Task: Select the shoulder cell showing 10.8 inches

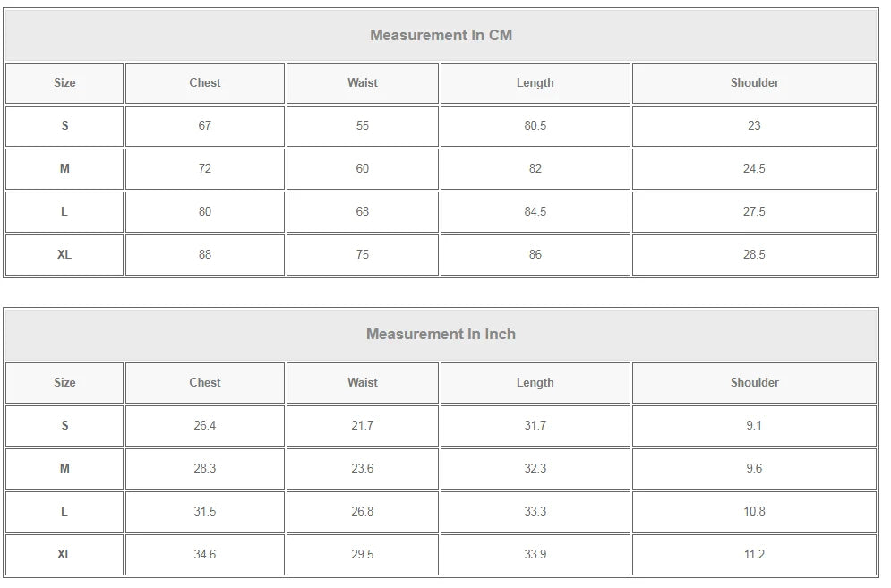Action: [x=754, y=512]
